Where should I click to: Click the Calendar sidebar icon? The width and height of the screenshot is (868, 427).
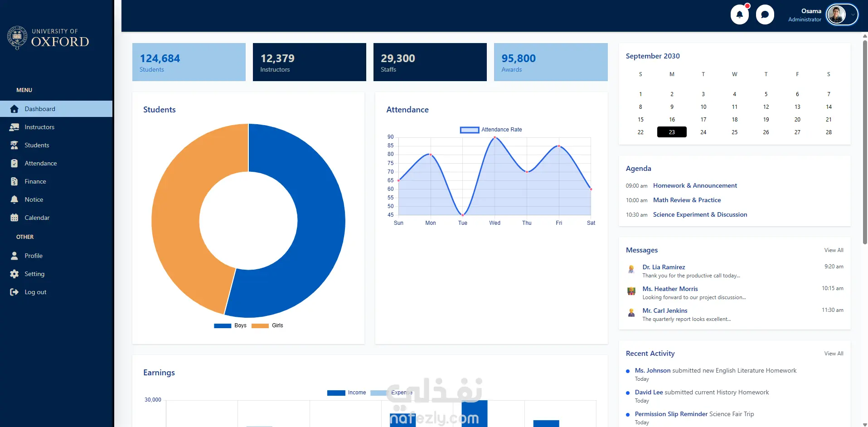[x=14, y=218]
